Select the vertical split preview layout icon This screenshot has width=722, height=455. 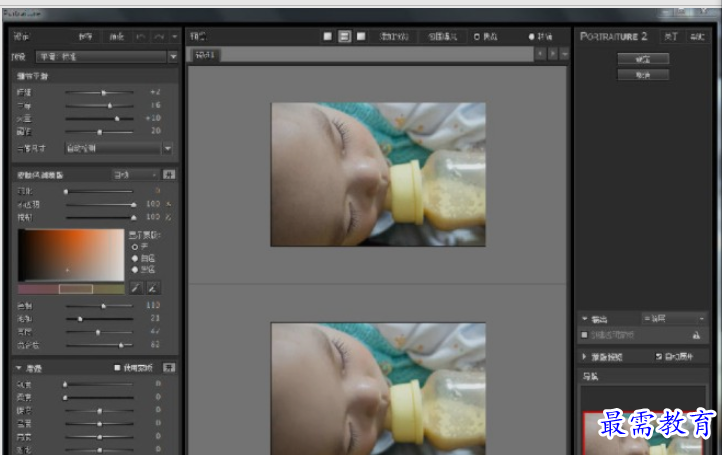(361, 36)
